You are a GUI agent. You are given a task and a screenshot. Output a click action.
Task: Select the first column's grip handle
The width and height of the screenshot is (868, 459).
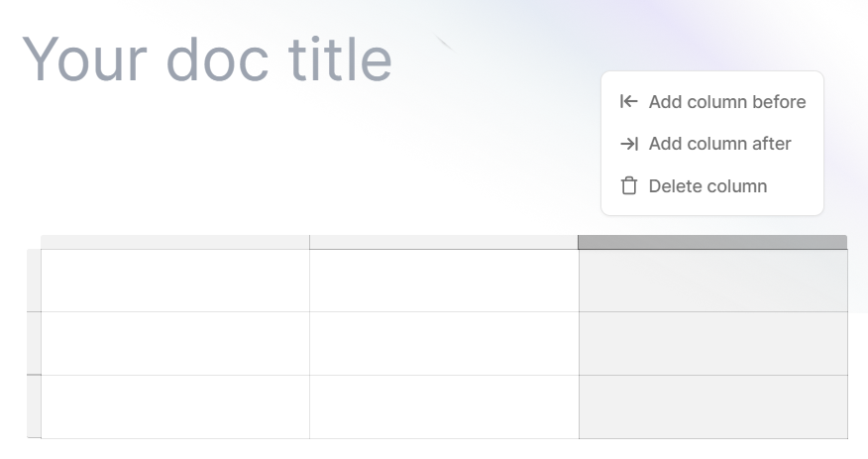coord(174,242)
